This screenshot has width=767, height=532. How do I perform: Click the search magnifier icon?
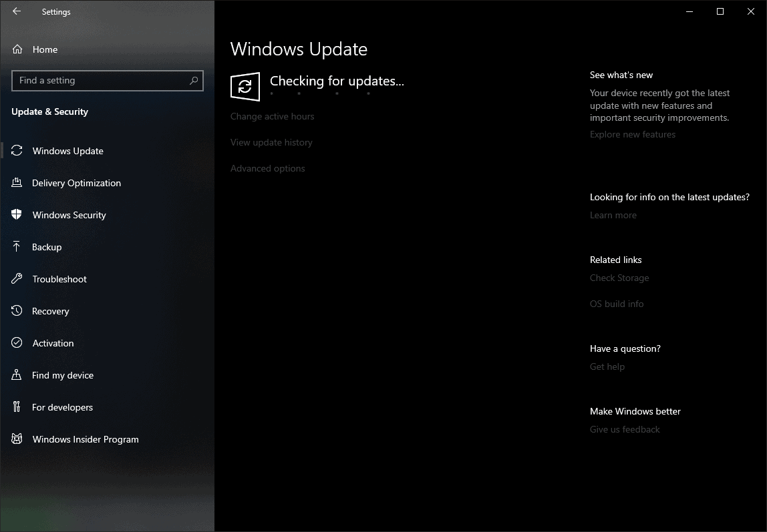pyautogui.click(x=194, y=81)
